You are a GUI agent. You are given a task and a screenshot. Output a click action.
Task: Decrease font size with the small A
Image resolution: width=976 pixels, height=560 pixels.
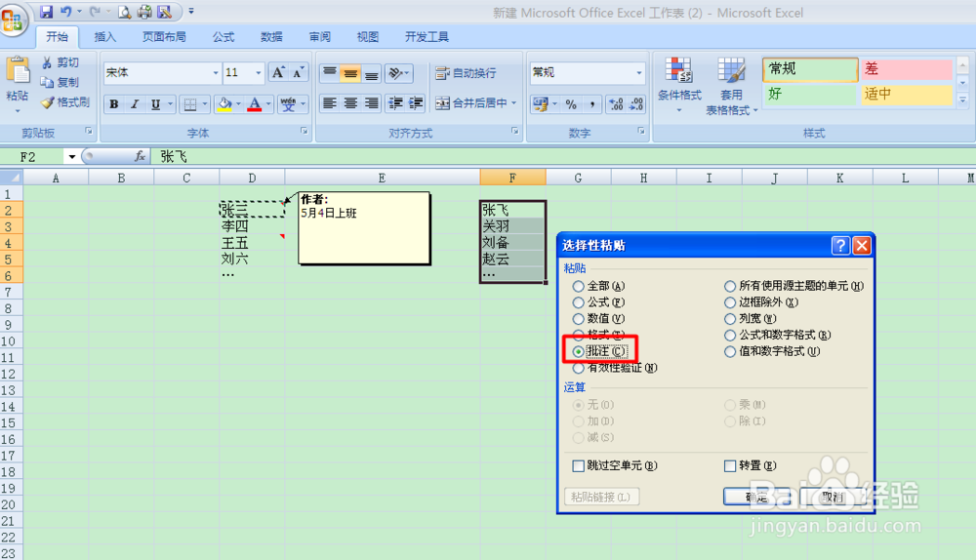coord(298,72)
